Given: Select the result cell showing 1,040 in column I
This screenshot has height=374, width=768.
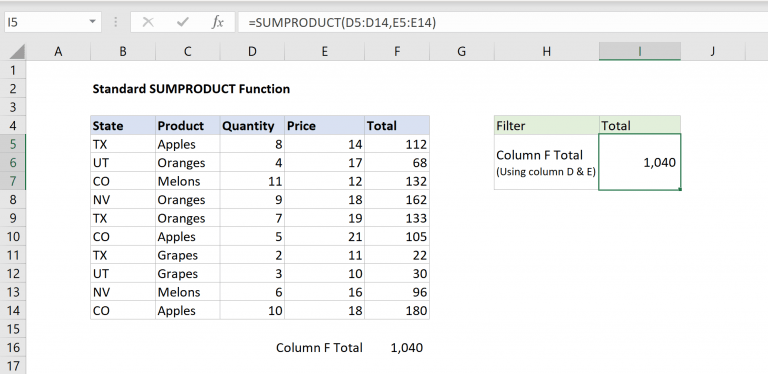Looking at the screenshot, I should (x=639, y=162).
